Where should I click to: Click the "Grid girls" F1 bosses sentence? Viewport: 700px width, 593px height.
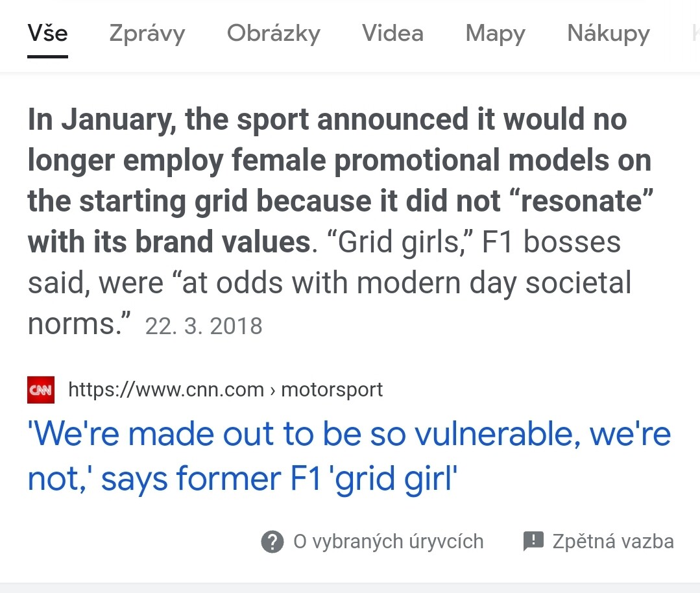[x=474, y=243]
